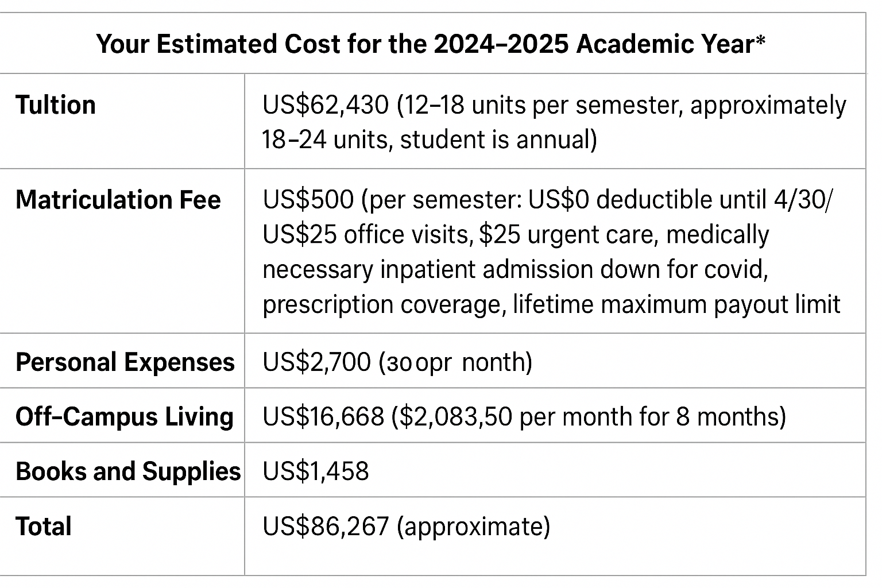Click the US$2,700 personal expenses amount
This screenshot has width=882, height=588.
(x=316, y=362)
